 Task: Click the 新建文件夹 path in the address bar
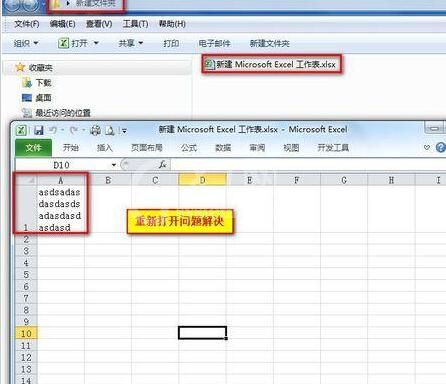point(96,4)
